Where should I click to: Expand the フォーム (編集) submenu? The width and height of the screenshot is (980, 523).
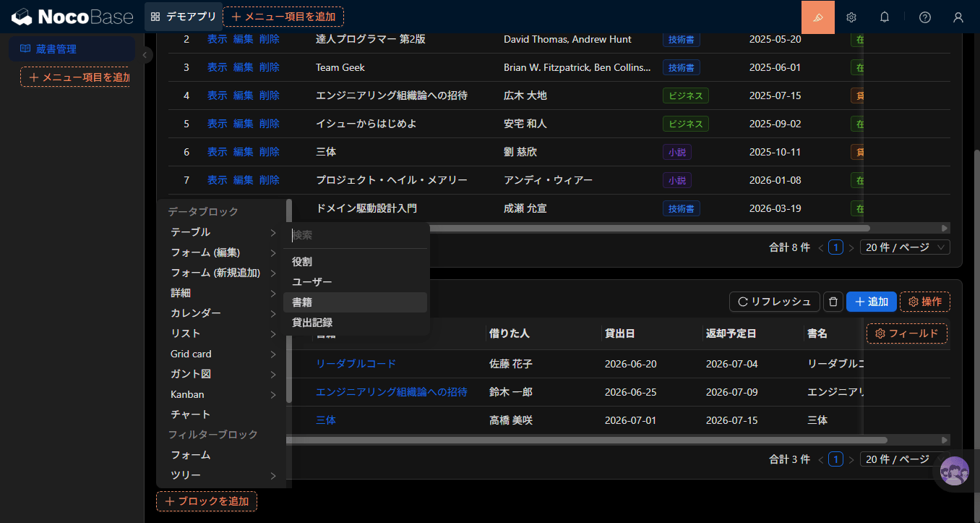point(223,252)
